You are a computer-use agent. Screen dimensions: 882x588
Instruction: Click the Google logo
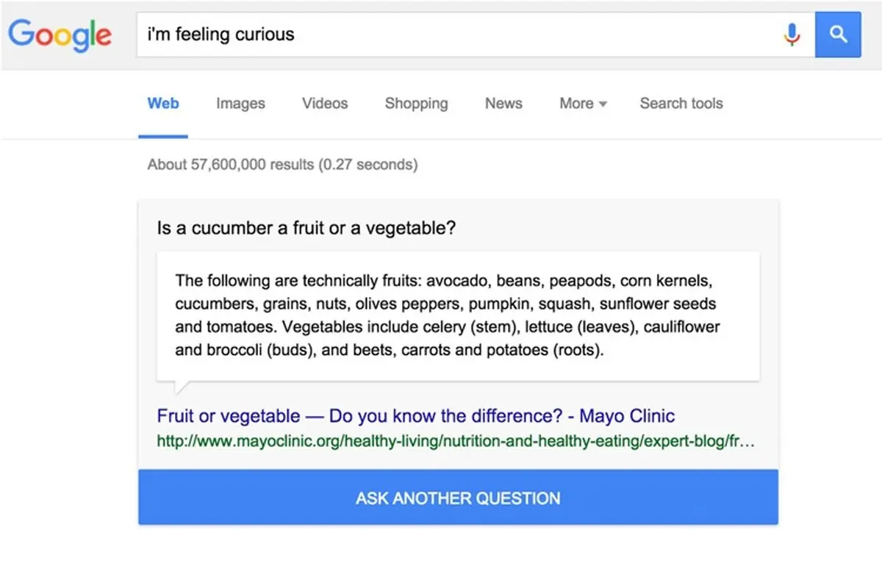(60, 35)
